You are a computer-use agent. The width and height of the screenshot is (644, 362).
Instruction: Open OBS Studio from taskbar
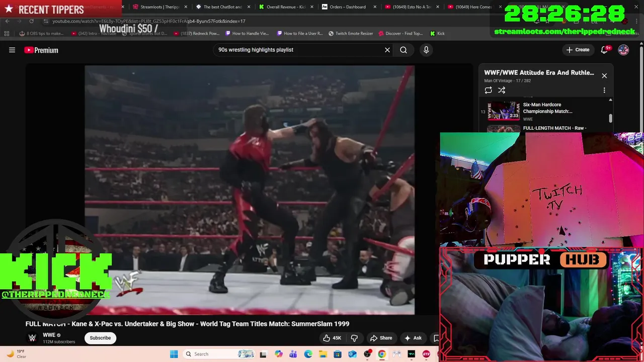(367, 354)
